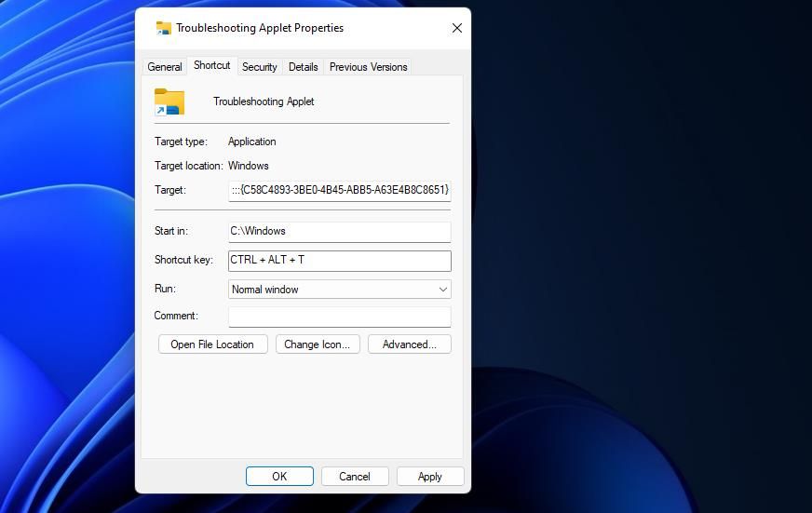Click the Open File Location button
Screen dimensions: 812x513
pos(213,344)
